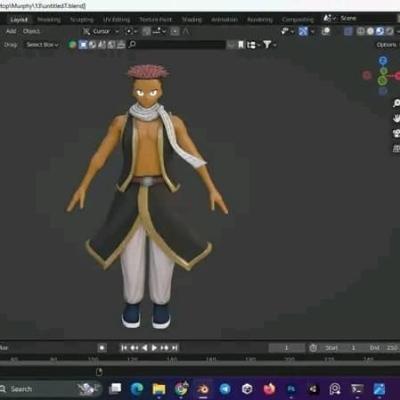The image size is (400, 400).
Task: Switch to the Layout workspace tab
Action: pyautogui.click(x=19, y=20)
